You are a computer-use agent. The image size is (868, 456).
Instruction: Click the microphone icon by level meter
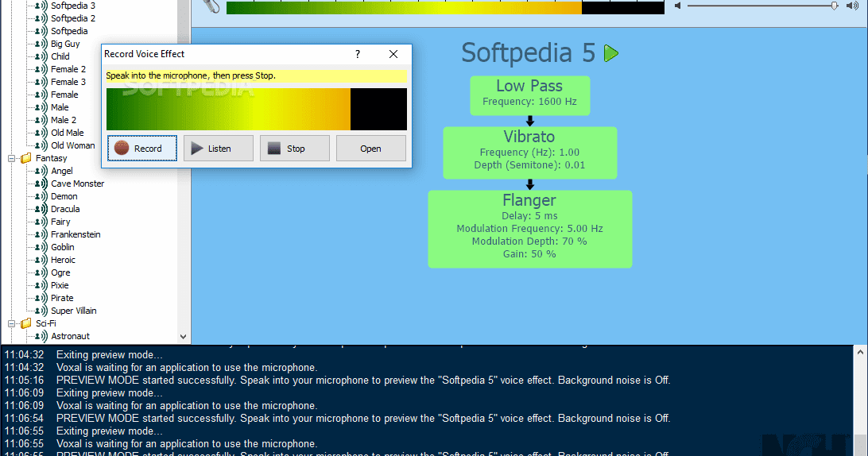[211, 6]
